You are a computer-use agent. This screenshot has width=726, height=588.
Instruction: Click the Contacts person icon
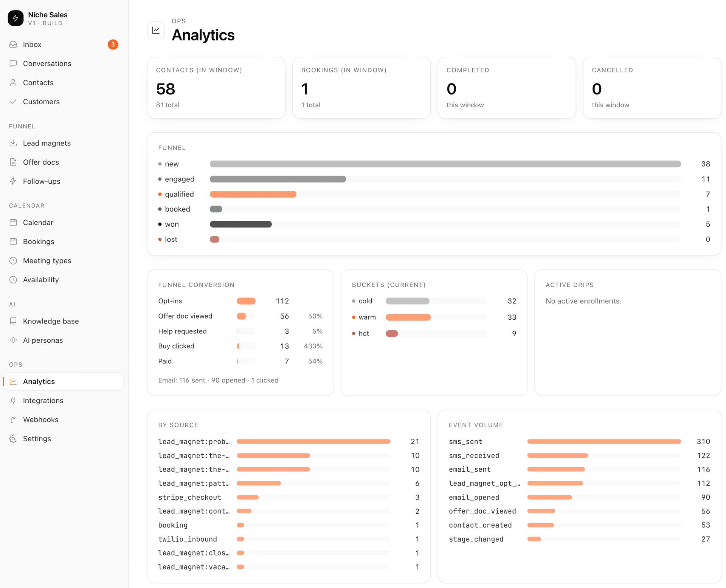[x=13, y=82]
